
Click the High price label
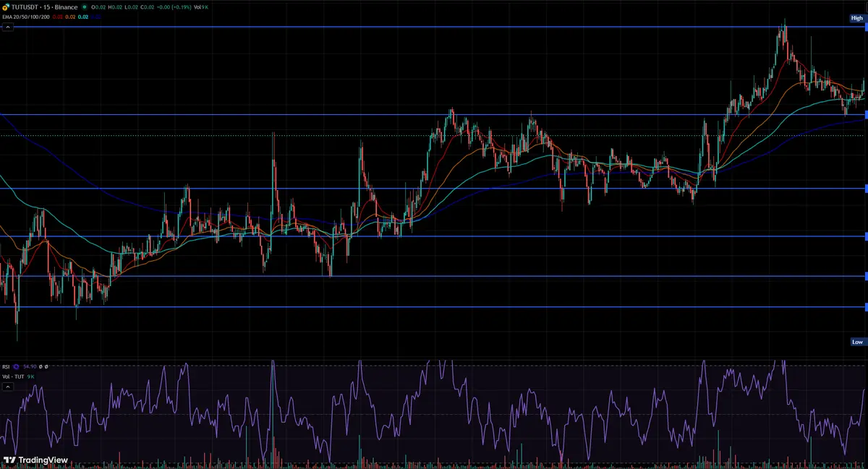(x=857, y=18)
